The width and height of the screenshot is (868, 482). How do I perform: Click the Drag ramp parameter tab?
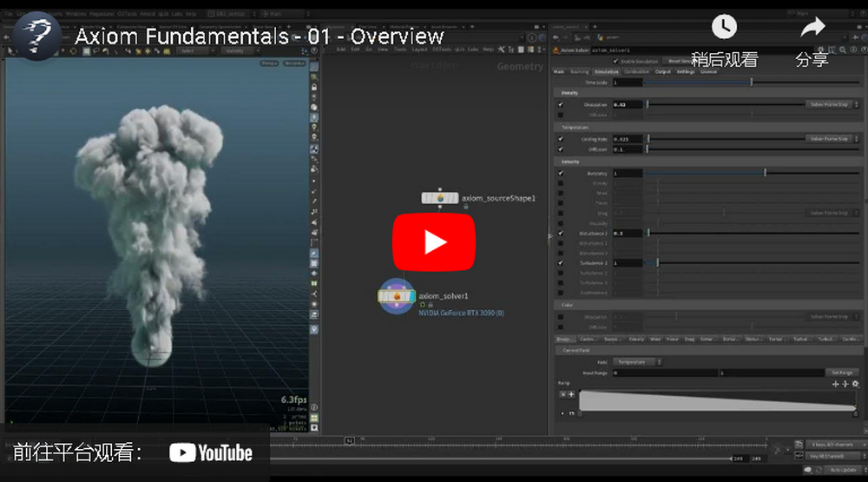click(689, 339)
